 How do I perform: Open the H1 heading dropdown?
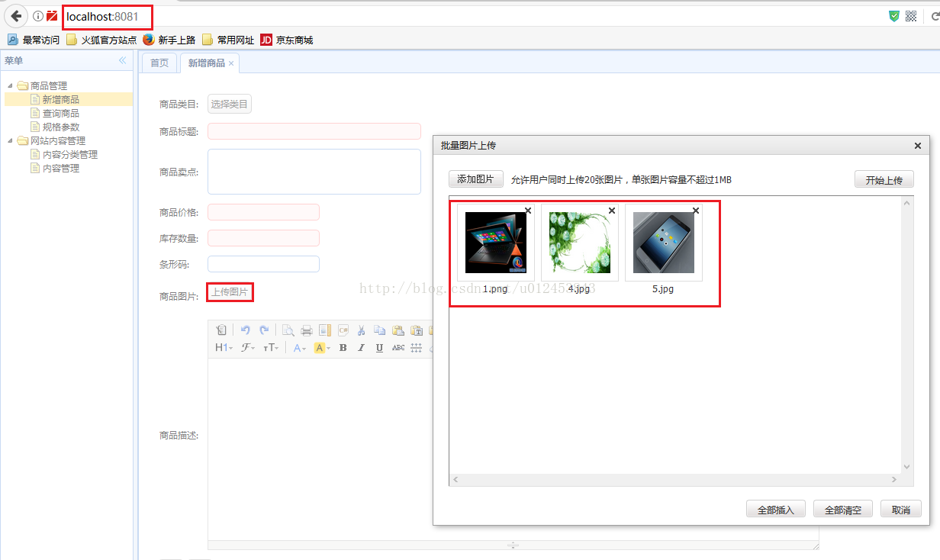(224, 347)
